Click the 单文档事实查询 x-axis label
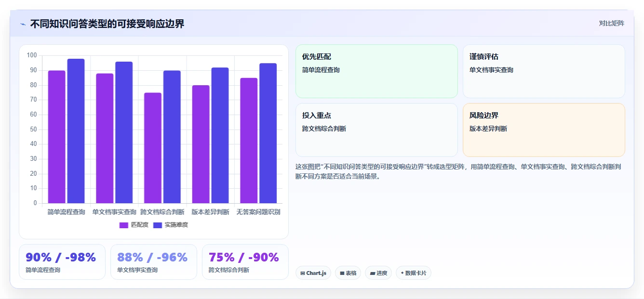The width and height of the screenshot is (644, 299). [x=115, y=212]
